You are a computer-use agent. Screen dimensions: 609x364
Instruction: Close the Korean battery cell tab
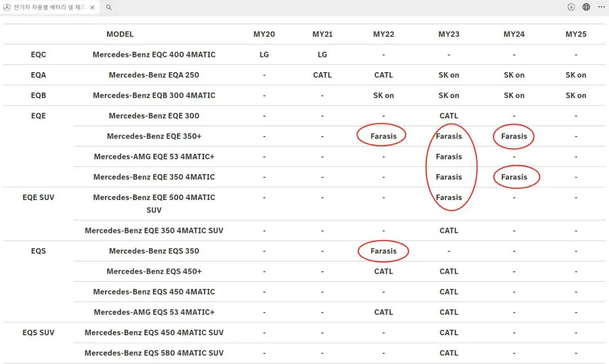pyautogui.click(x=92, y=7)
